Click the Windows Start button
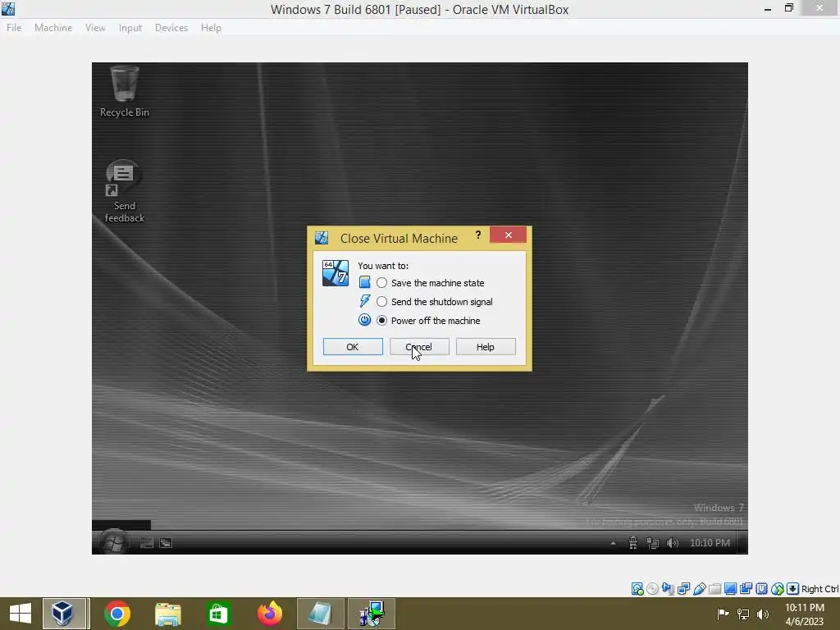 pyautogui.click(x=21, y=614)
